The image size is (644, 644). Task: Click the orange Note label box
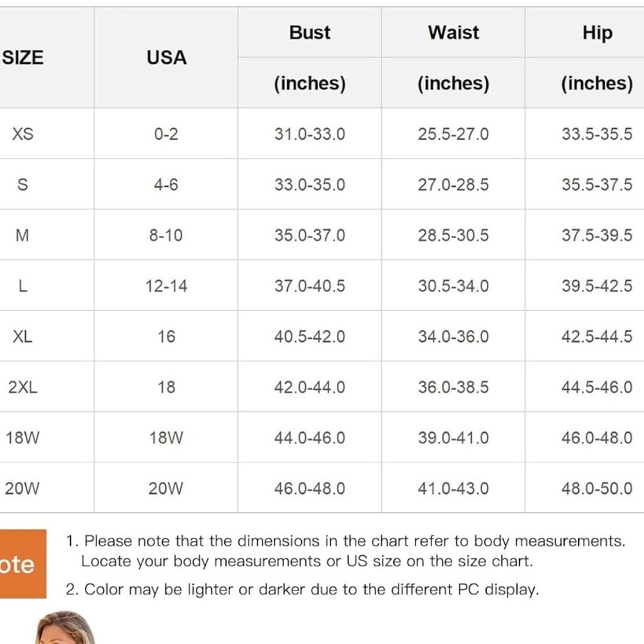(x=23, y=563)
